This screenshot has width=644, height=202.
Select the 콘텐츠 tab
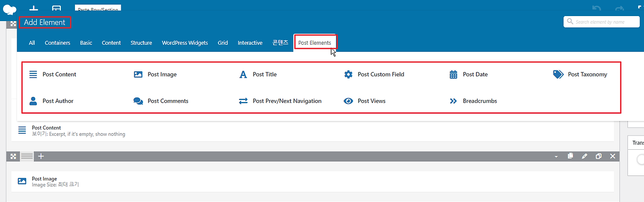click(280, 43)
